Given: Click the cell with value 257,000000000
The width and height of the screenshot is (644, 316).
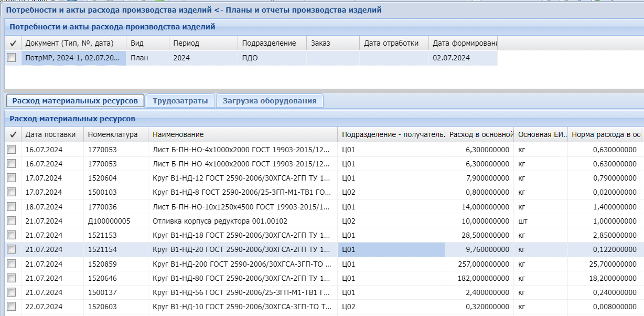Looking at the screenshot, I should coord(479,264).
